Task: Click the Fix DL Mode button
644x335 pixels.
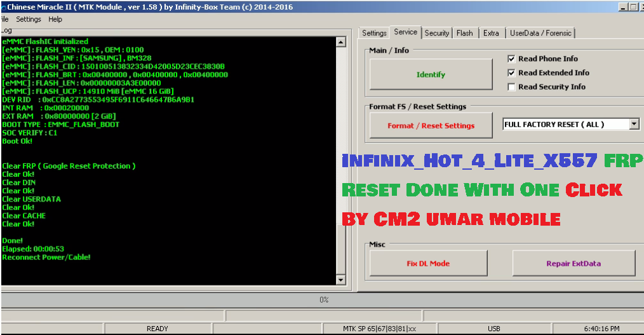Action: pyautogui.click(x=428, y=263)
